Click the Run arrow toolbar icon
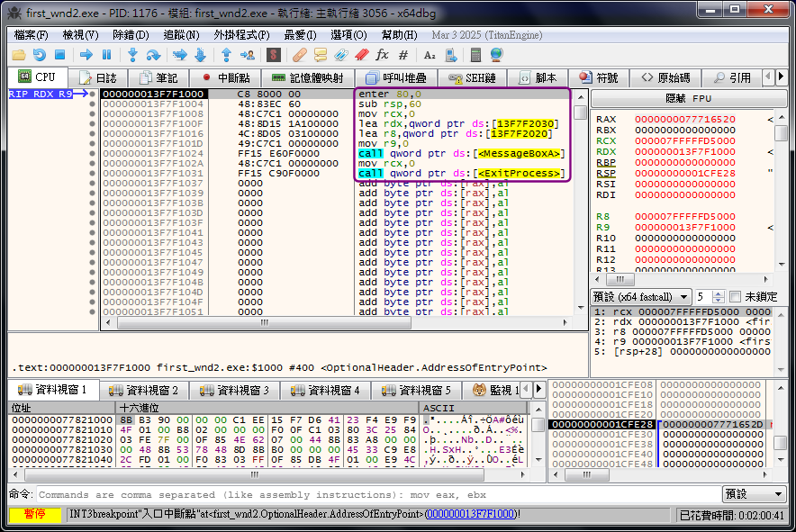The image size is (796, 532). [x=86, y=55]
